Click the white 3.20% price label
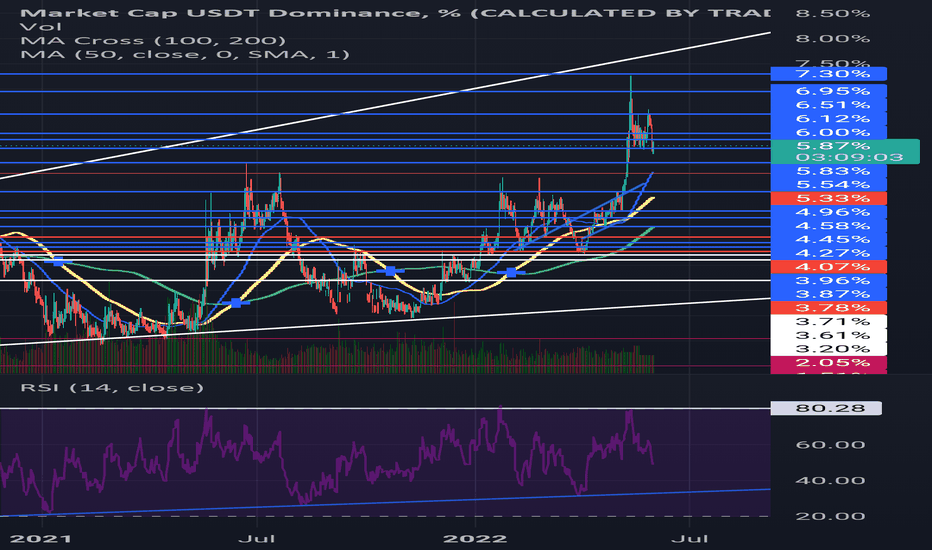This screenshot has width=932, height=550. (x=829, y=348)
